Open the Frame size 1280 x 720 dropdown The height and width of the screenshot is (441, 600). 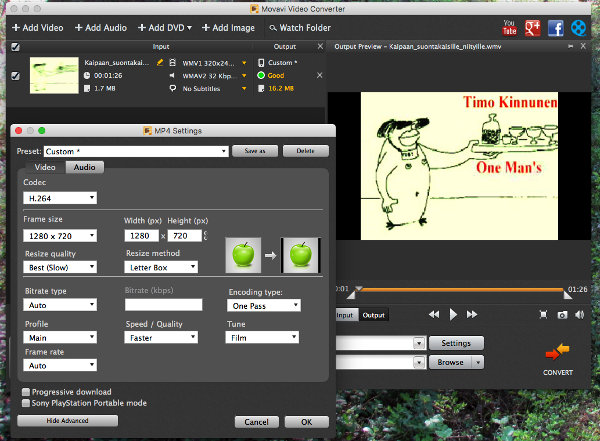click(x=60, y=235)
